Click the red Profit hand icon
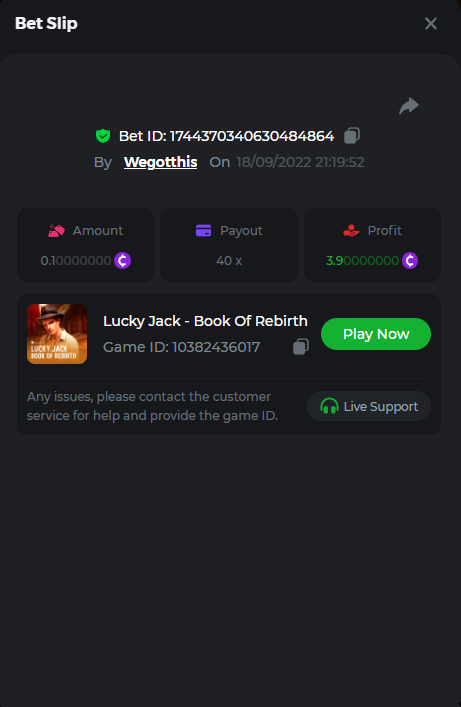The image size is (461, 707). (x=351, y=230)
